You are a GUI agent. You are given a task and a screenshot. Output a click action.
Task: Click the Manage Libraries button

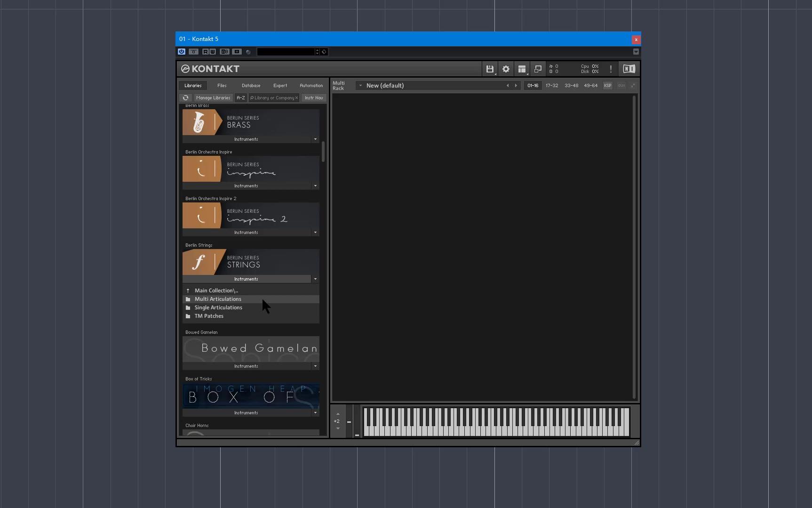(x=213, y=98)
